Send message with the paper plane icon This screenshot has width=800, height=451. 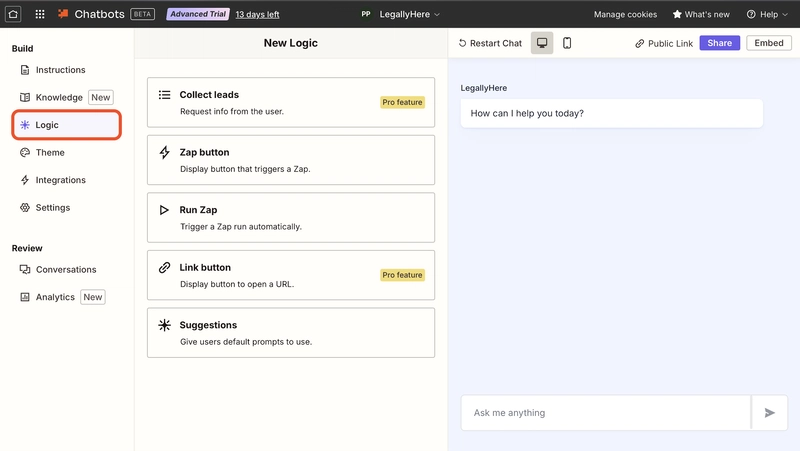[769, 413]
